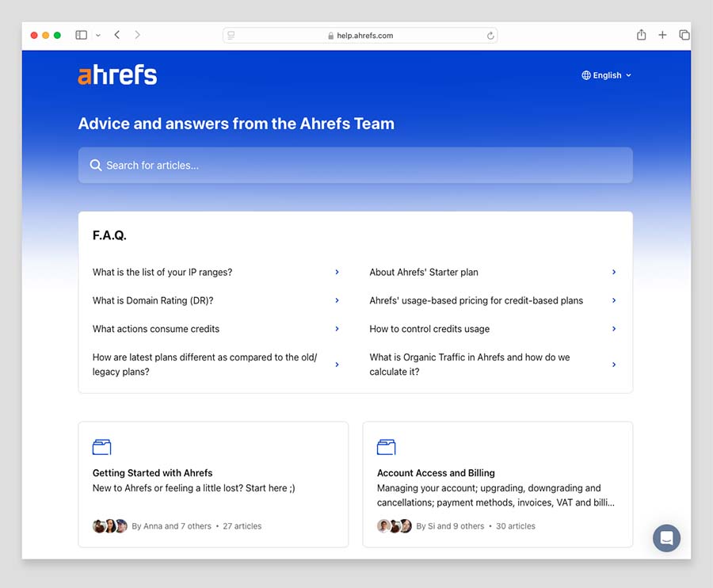Go forward in Safari

point(137,35)
